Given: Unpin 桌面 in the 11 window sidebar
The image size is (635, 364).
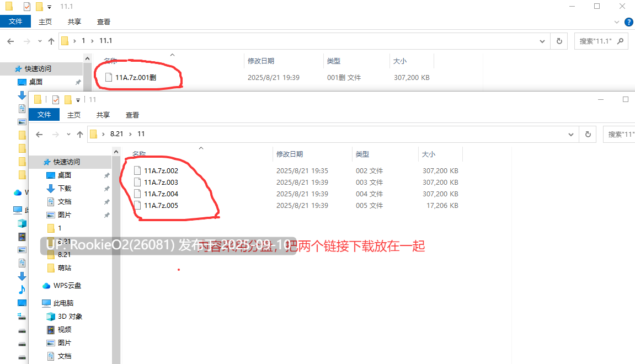Looking at the screenshot, I should [x=107, y=175].
